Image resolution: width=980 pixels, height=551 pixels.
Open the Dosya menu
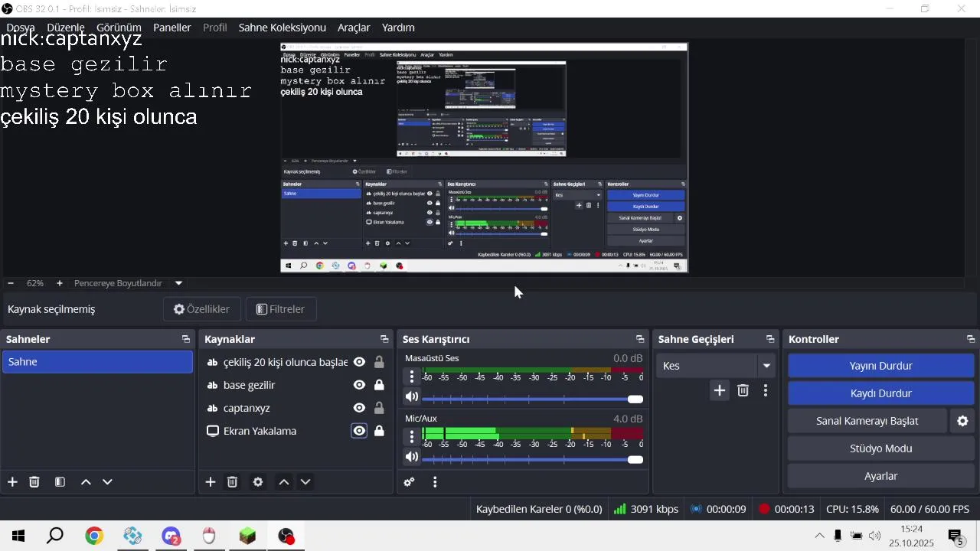pos(21,28)
